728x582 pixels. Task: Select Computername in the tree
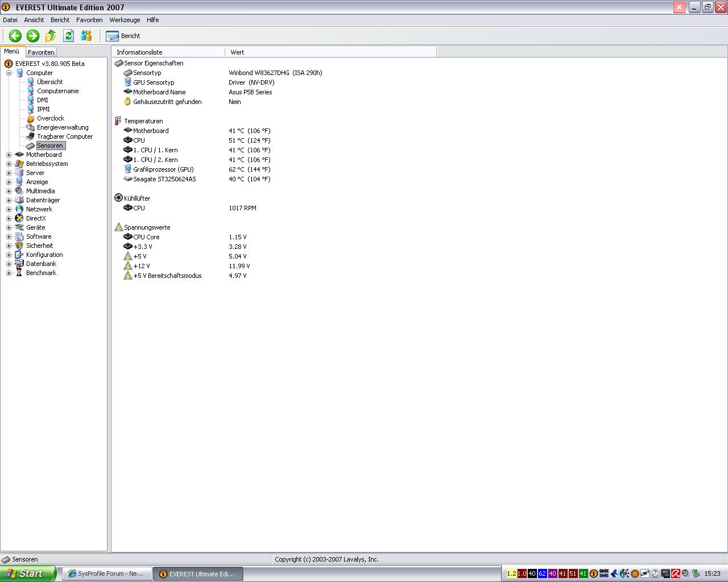pyautogui.click(x=57, y=91)
